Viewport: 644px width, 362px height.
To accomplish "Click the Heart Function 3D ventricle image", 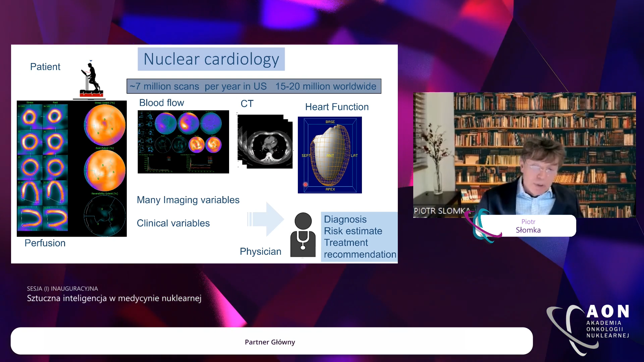I will point(330,155).
